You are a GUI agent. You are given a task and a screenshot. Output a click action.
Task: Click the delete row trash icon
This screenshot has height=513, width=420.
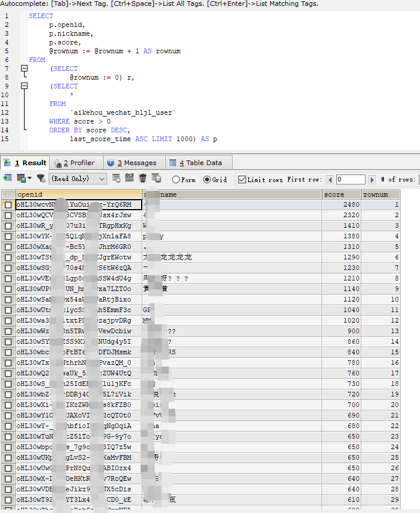point(143,178)
